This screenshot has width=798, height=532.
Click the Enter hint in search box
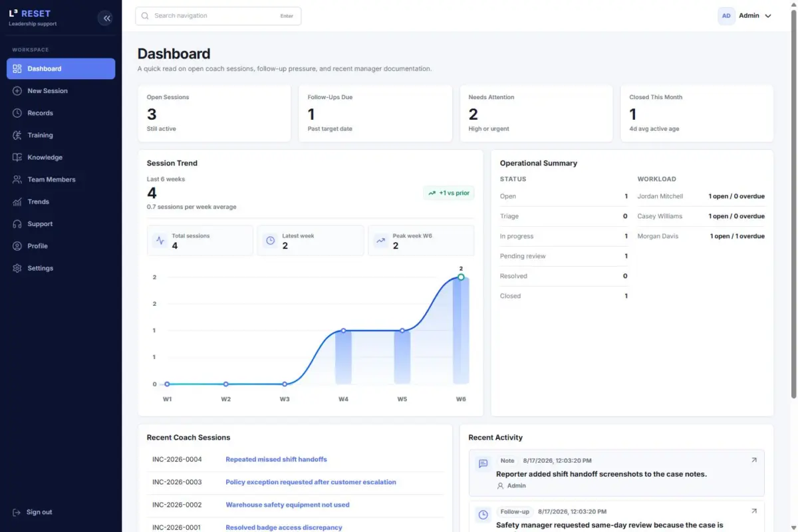(287, 16)
